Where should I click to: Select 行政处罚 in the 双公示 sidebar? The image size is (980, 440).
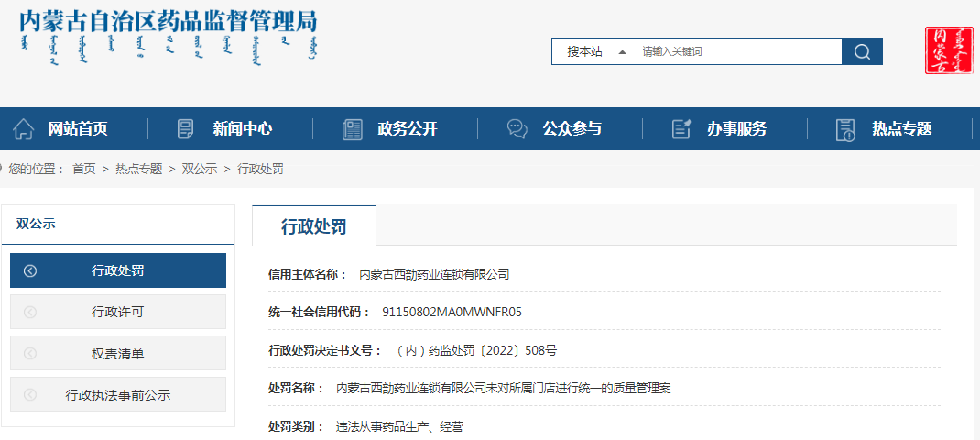coord(118,270)
